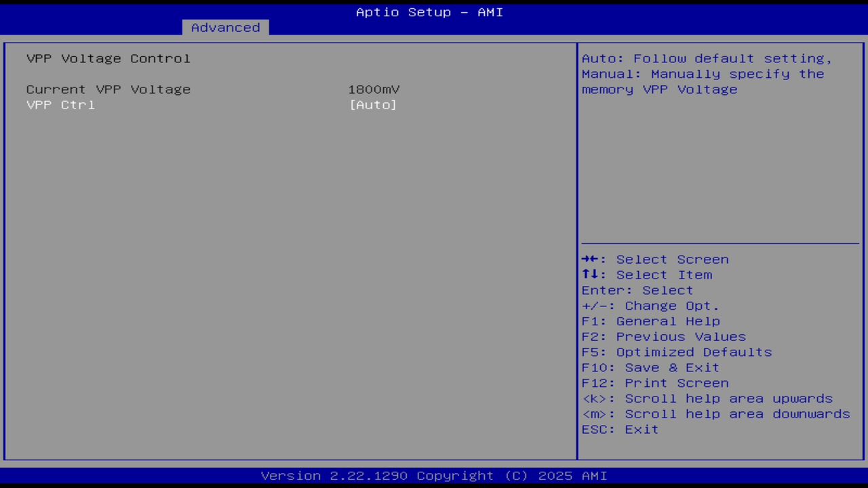Click the Auto value for VPP Ctrl
The height and width of the screenshot is (488, 868).
[372, 104]
